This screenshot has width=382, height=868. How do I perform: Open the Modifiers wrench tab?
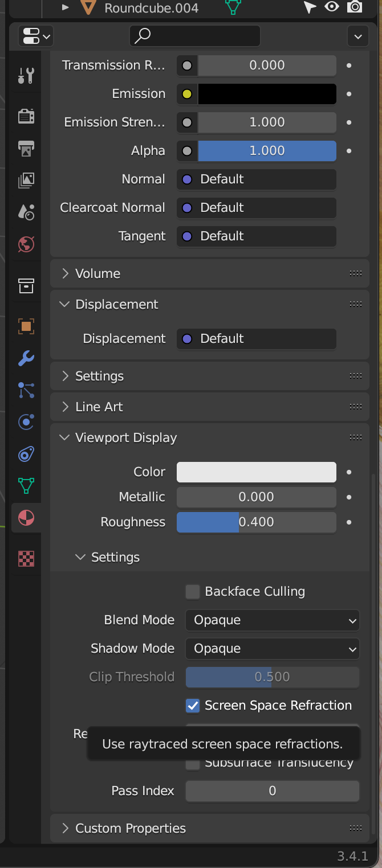click(26, 359)
